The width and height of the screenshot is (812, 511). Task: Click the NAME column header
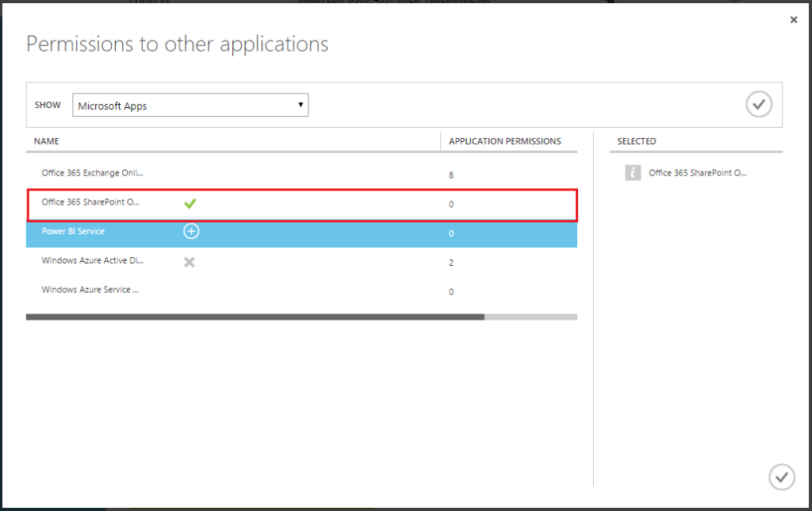46,140
